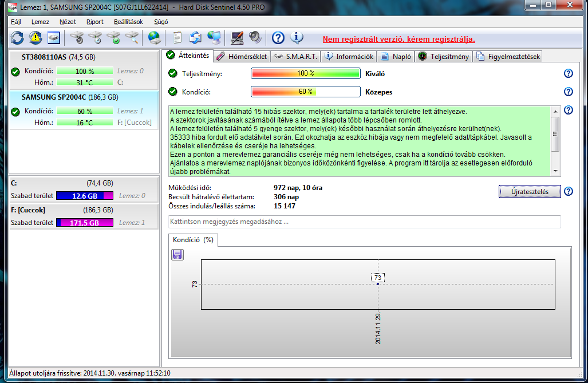Screen dimensions: 588x383
Task: Click the Hard Disk Sentinel title bar icon
Action: pyautogui.click(x=13, y=7)
